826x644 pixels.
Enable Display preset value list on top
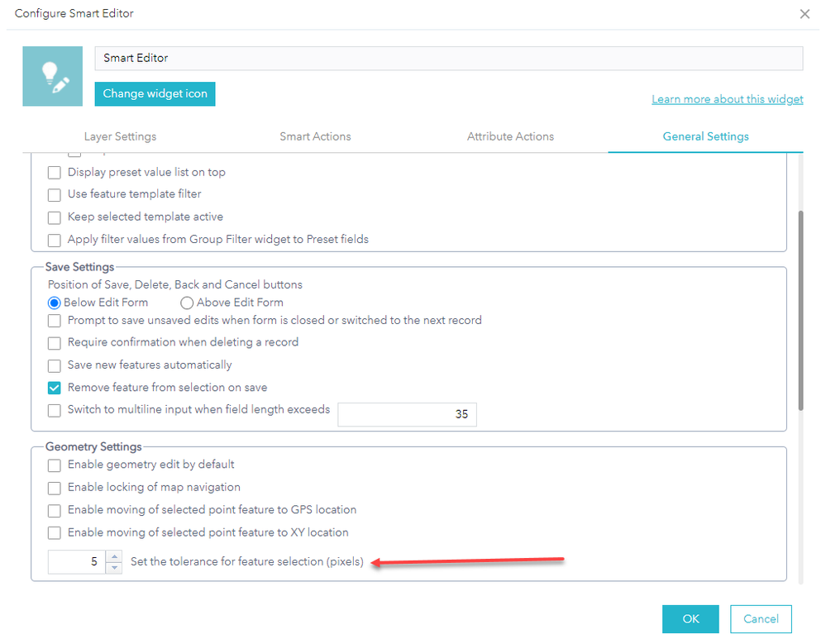click(x=55, y=173)
